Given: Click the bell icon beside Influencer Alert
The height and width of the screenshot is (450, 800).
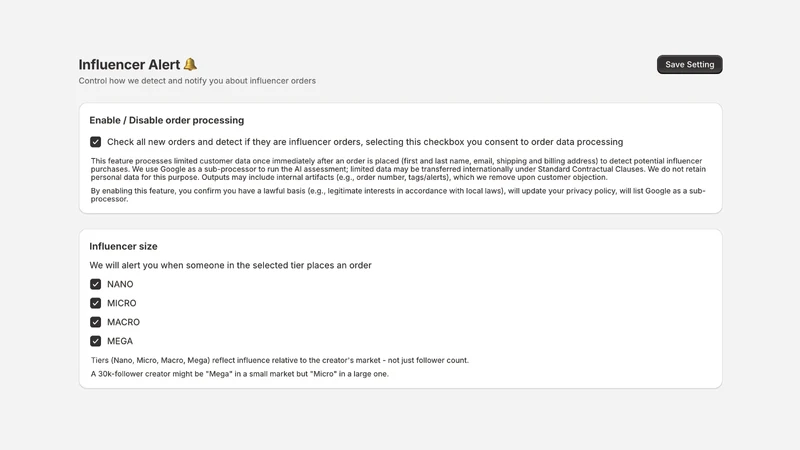Looking at the screenshot, I should (x=190, y=64).
